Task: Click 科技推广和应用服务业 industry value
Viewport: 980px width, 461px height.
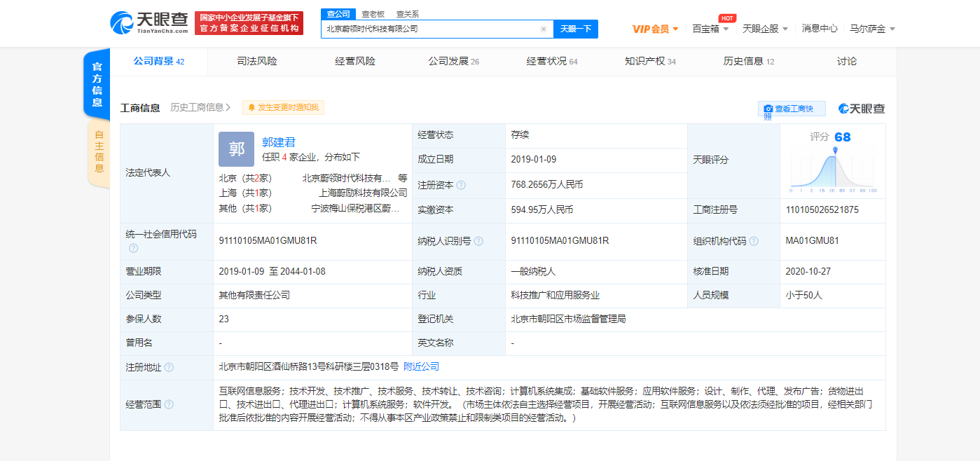Action: (x=555, y=295)
